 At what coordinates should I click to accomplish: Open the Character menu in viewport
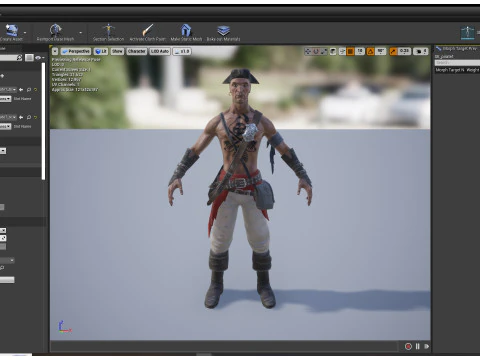pyautogui.click(x=137, y=51)
